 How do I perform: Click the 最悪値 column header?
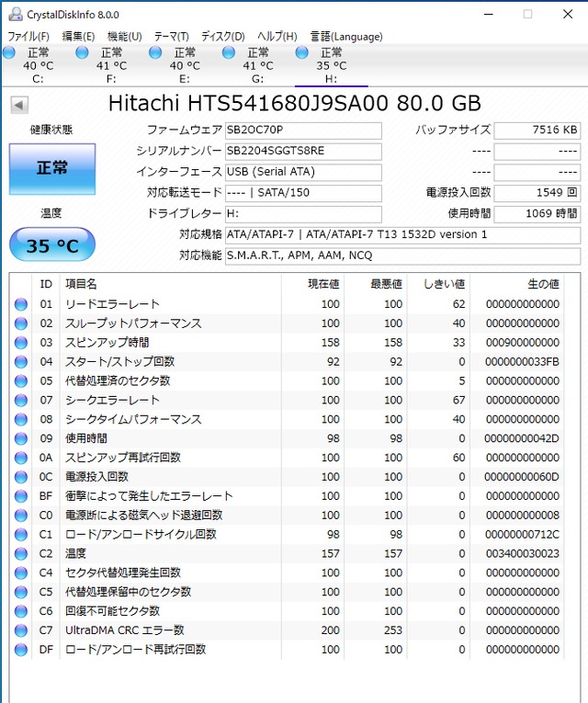376,284
